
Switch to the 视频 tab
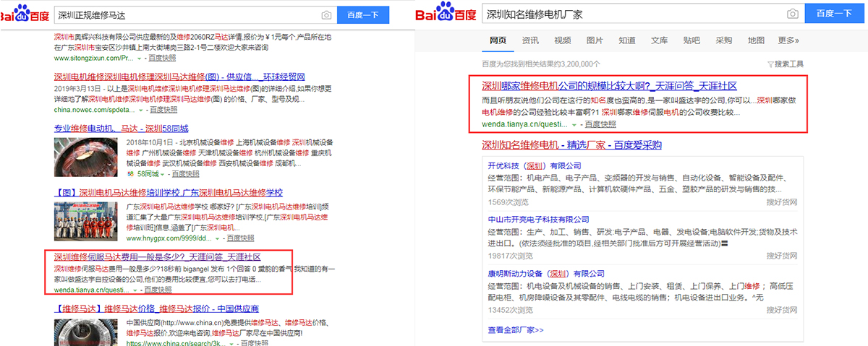562,40
